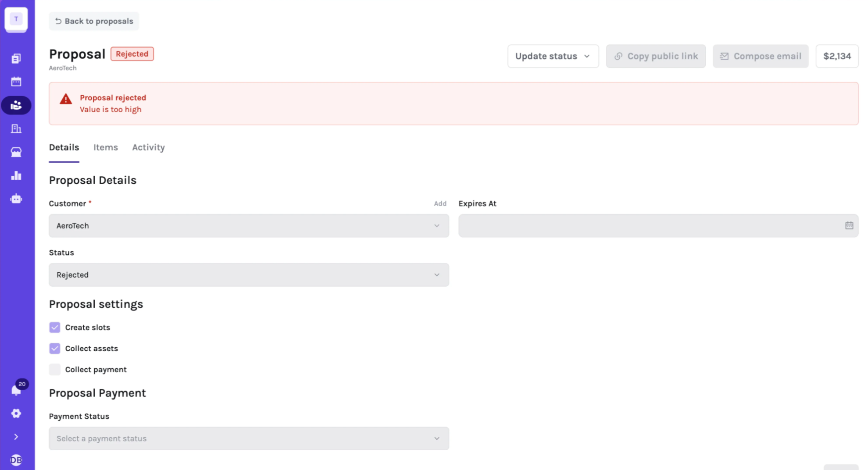Screen dimensions: 868x470
Task: Open the calendar icon in sidebar
Action: pyautogui.click(x=16, y=82)
